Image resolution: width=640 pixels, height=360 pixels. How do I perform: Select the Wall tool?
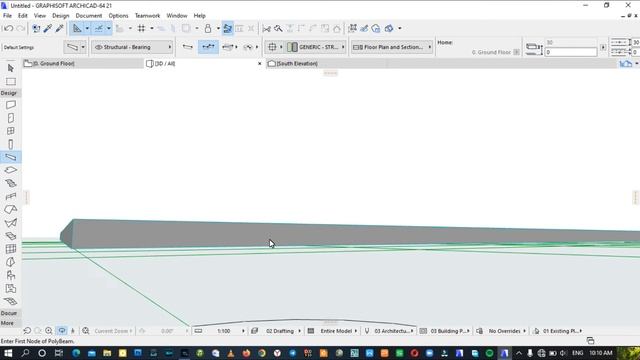11,105
